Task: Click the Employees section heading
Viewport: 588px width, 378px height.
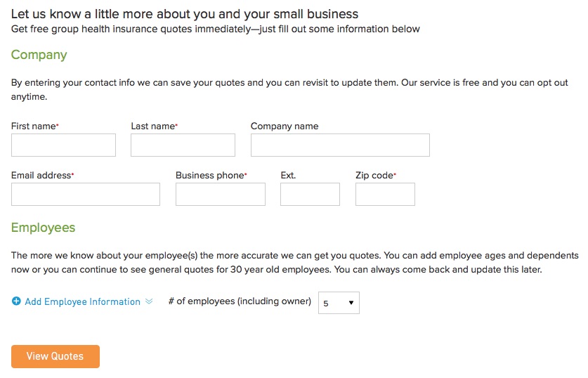Action: 43,228
